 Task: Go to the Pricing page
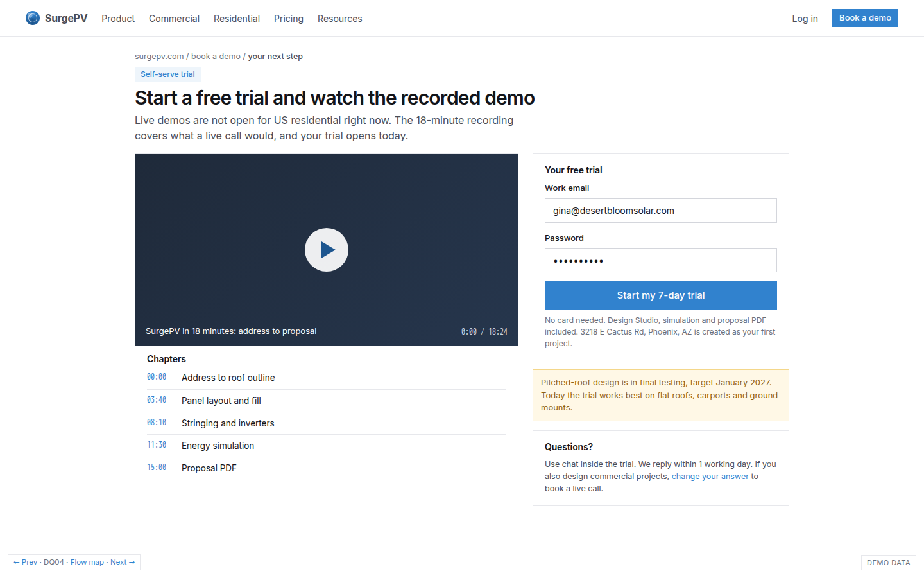[x=289, y=19]
